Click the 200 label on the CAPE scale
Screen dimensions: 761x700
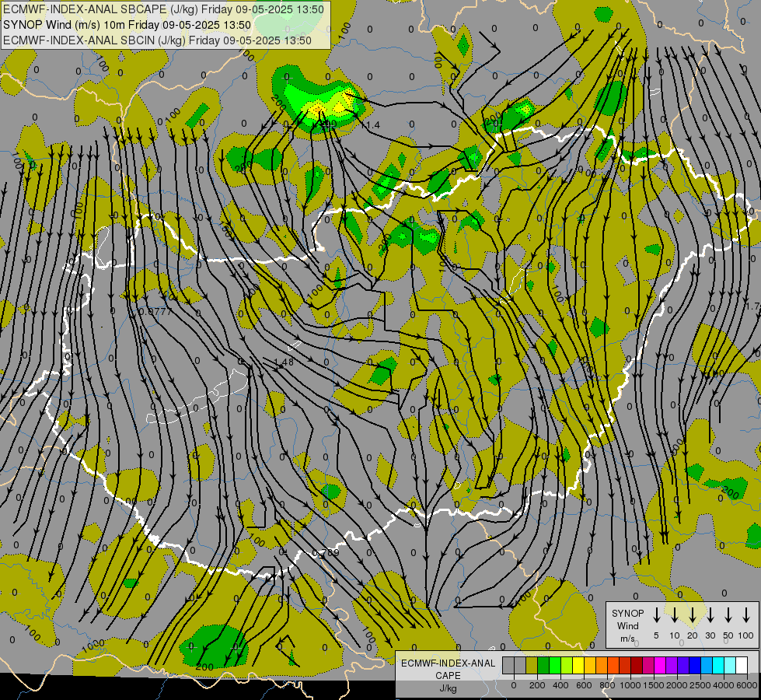point(537,685)
